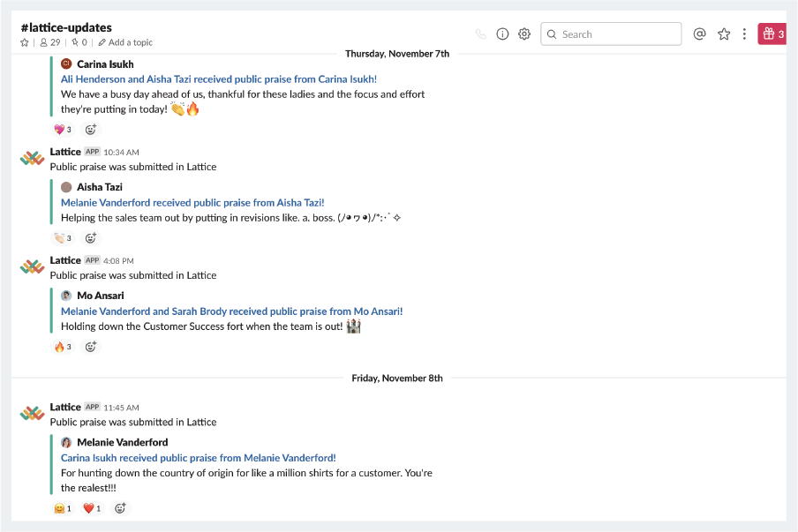Open "Carina Isukh received public praise" link
The image size is (798, 532).
point(198,458)
